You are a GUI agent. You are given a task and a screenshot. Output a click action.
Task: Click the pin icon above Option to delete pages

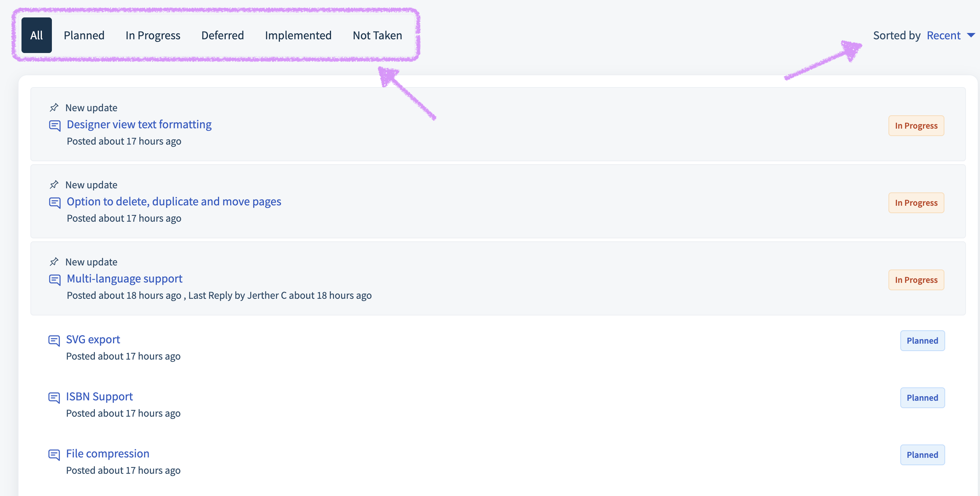(x=54, y=185)
